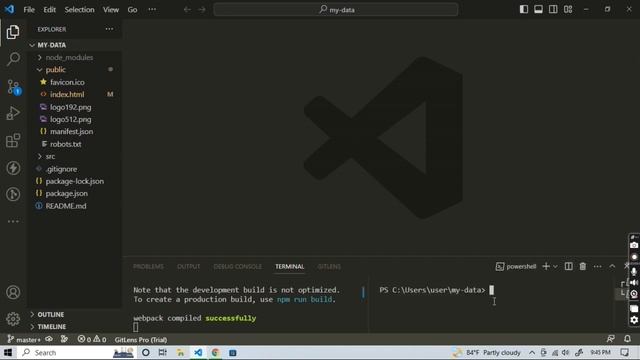Image resolution: width=640 pixels, height=360 pixels.
Task: Toggle bottom panel visibility
Action: point(538,9)
